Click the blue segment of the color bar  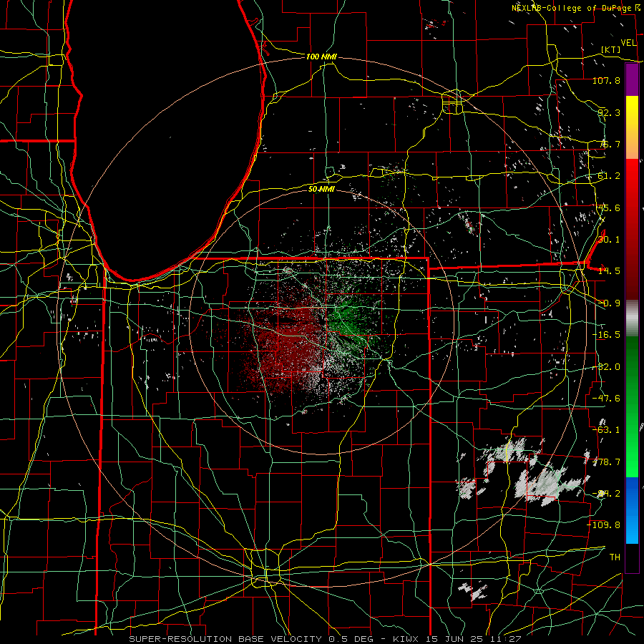(632, 510)
